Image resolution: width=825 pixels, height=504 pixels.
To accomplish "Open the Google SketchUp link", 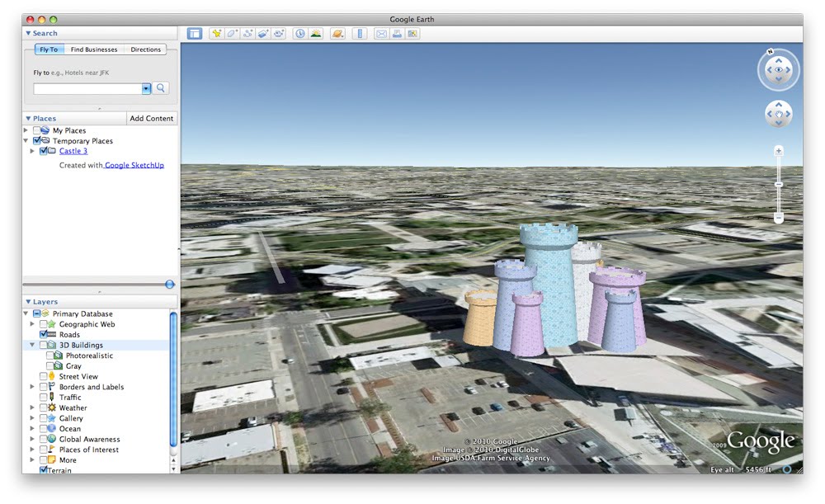I will 134,165.
